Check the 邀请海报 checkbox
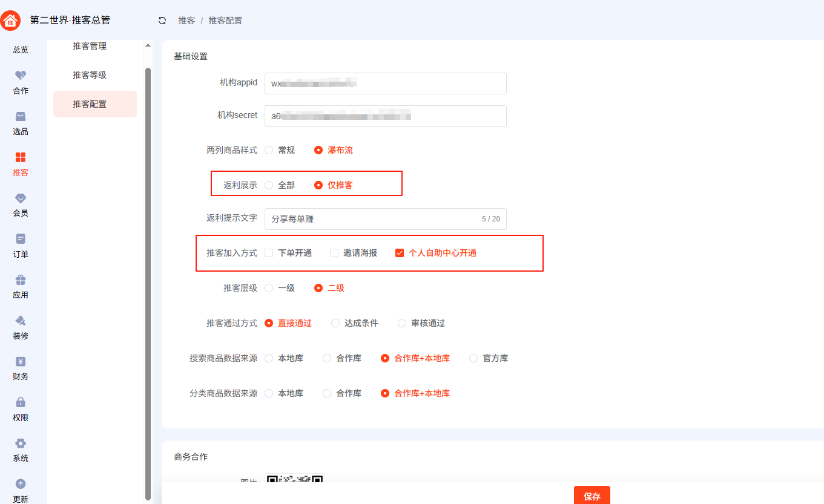 [334, 253]
